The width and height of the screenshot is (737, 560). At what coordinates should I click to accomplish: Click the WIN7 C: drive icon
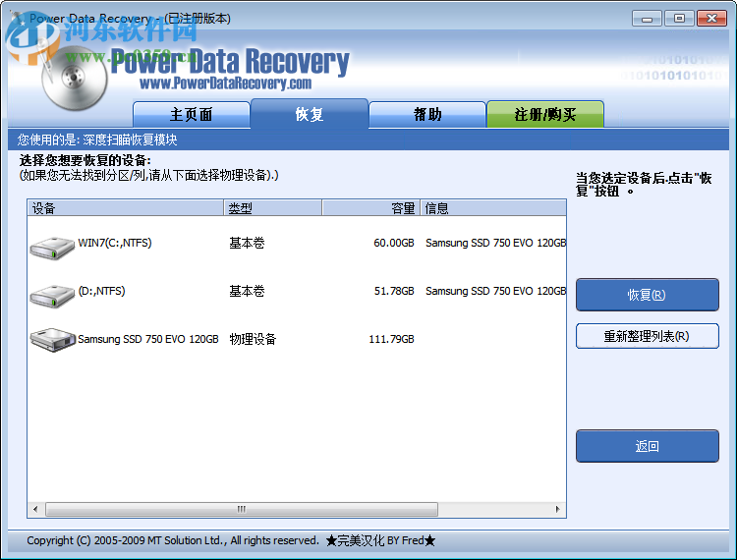[52, 248]
